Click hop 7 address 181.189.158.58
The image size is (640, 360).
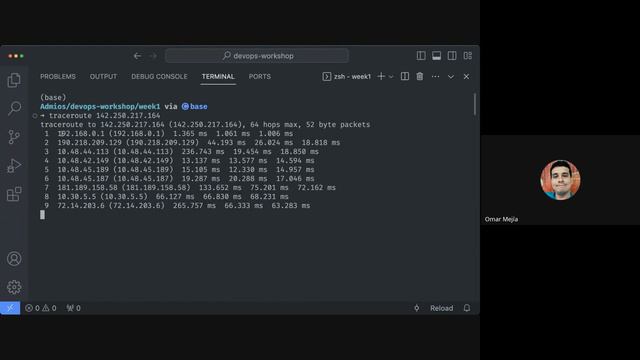tap(87, 187)
